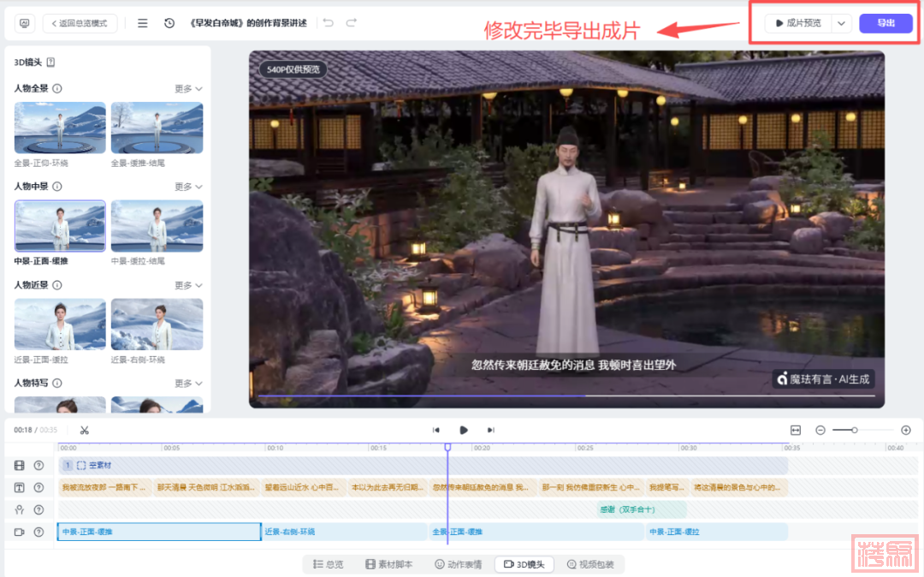Zoom in timeline with plus icon

pyautogui.click(x=906, y=430)
